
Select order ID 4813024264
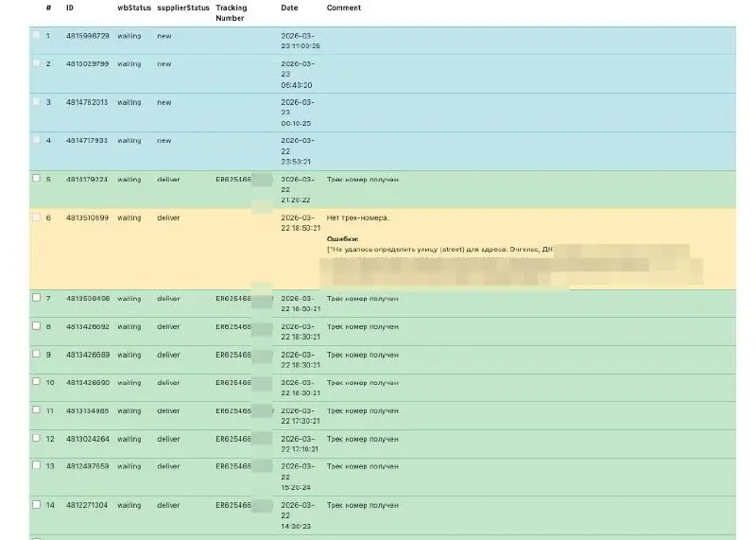click(x=88, y=439)
